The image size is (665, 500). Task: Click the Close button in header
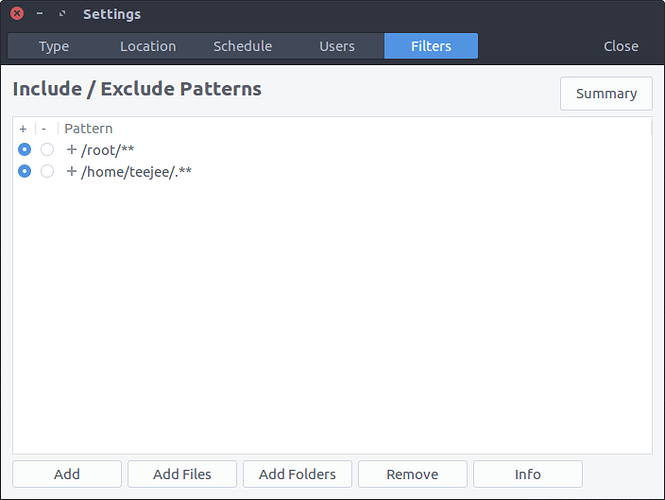coord(621,46)
